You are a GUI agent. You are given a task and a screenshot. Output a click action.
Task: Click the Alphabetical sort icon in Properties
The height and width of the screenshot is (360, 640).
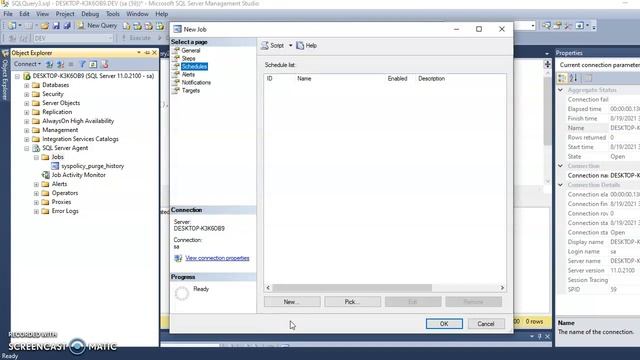(x=573, y=78)
